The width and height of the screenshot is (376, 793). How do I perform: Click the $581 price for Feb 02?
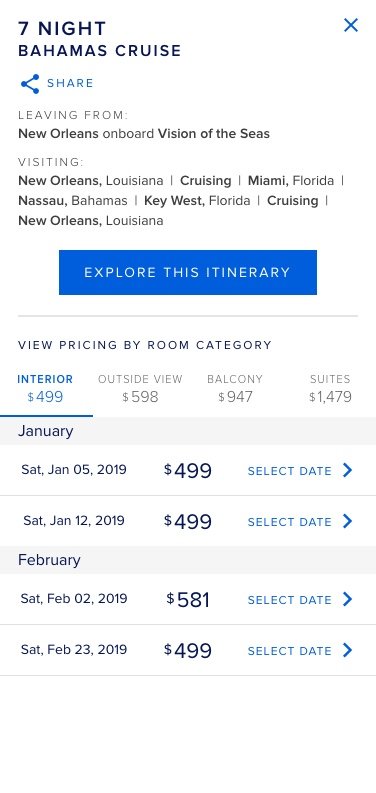[188, 600]
